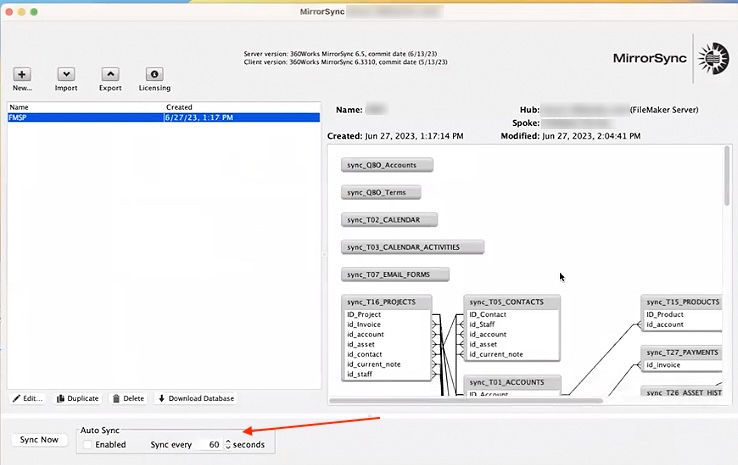This screenshot has width=738, height=465.
Task: Select the sync_QBO_Accounts table node
Action: [387, 165]
